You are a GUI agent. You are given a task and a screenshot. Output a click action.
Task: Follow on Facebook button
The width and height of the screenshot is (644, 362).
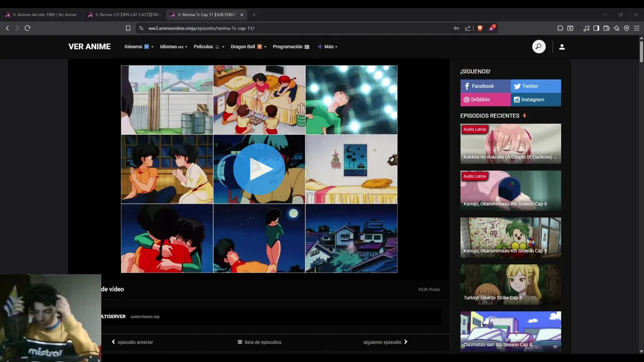486,86
